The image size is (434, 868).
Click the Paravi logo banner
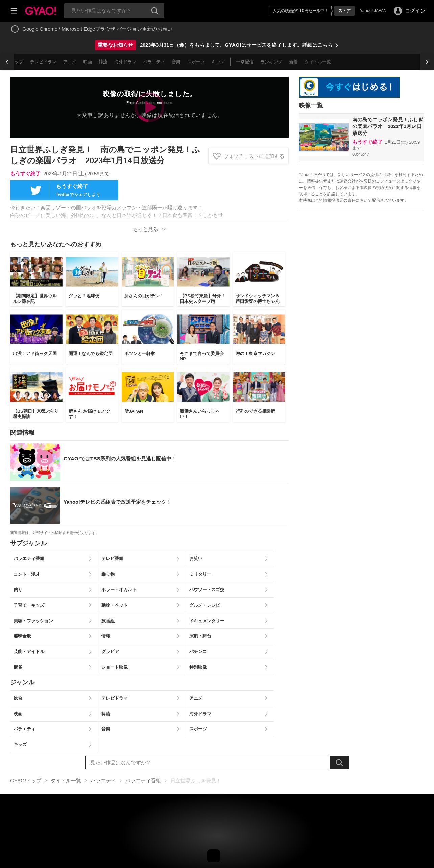pyautogui.click(x=349, y=87)
